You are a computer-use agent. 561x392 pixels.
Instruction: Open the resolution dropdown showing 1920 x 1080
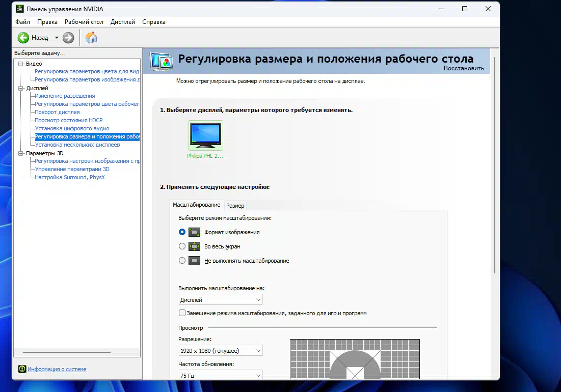tap(221, 351)
